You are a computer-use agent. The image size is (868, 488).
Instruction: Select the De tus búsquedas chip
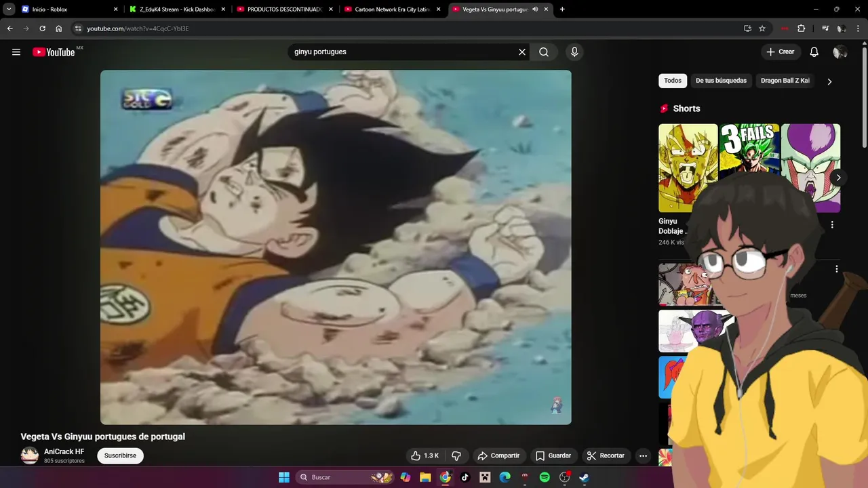[x=721, y=81]
